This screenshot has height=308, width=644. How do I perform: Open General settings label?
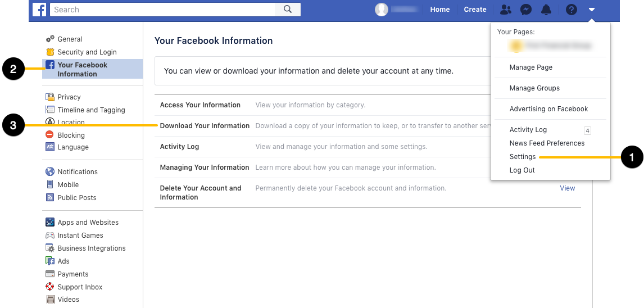[70, 39]
